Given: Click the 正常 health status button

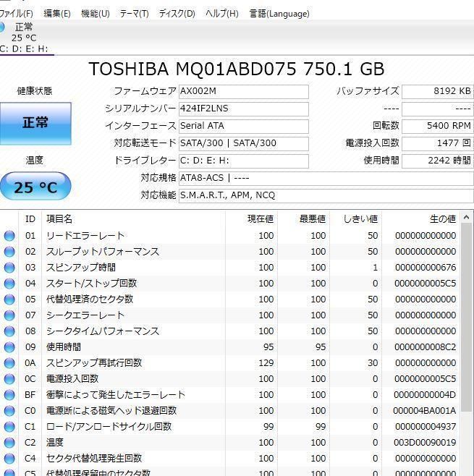Looking at the screenshot, I should tap(35, 124).
